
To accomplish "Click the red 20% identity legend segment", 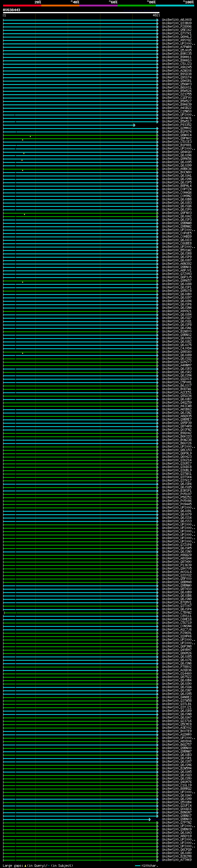I will [x=22, y=6].
